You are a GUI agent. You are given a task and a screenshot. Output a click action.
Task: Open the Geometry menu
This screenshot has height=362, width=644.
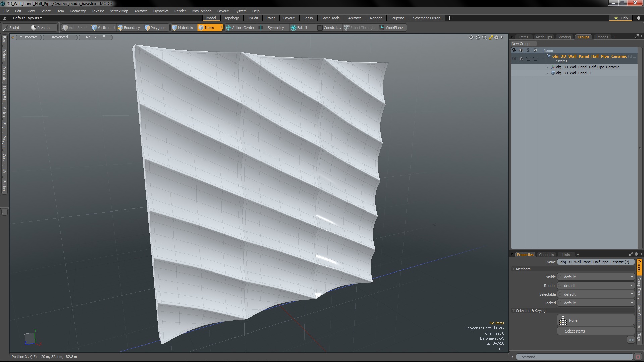click(77, 11)
